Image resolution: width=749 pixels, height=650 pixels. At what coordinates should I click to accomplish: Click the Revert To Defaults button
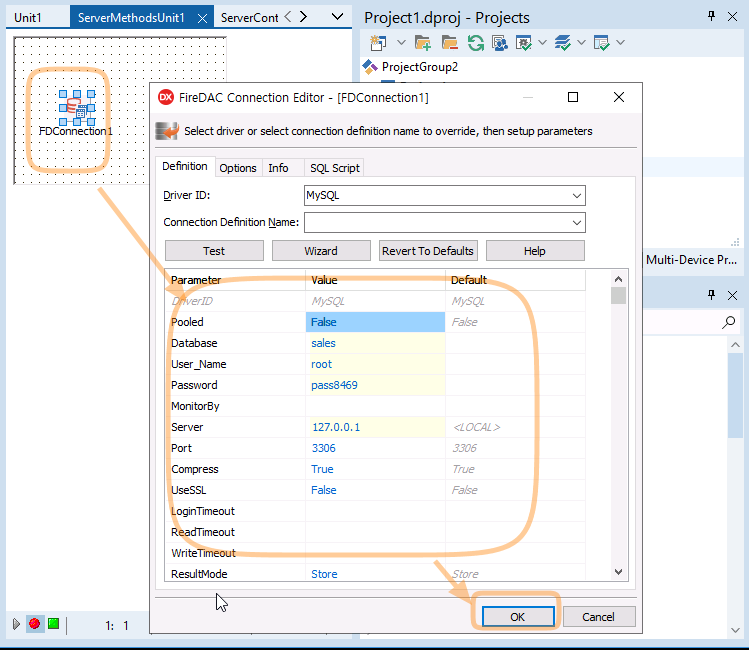coord(428,251)
